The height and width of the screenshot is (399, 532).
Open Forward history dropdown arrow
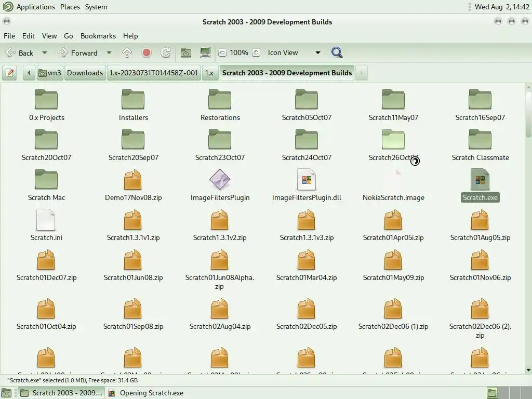[109, 52]
